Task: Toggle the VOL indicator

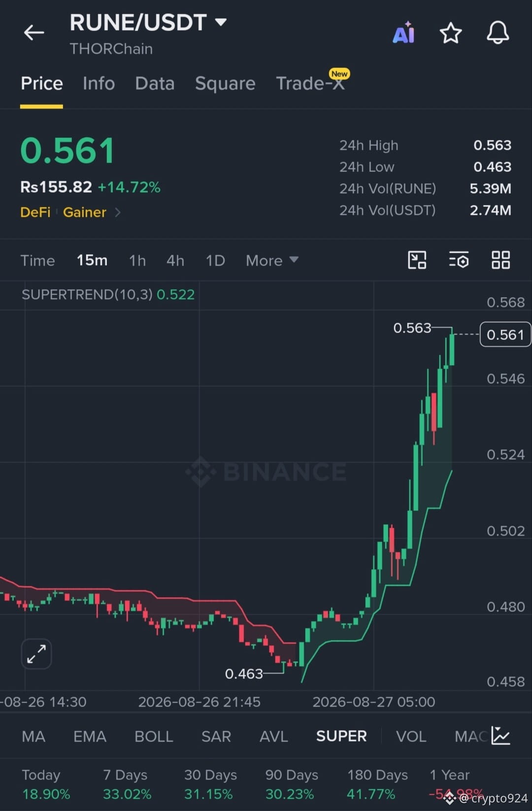Action: pos(411,736)
